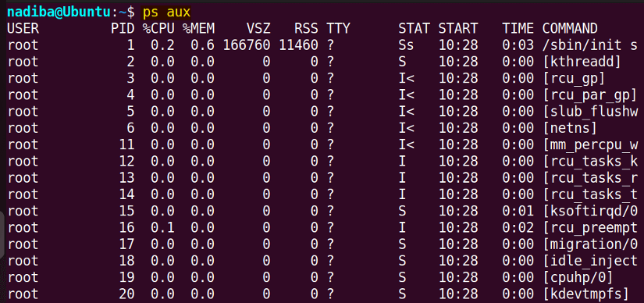Click the [rcu_preempt command entry

click(x=590, y=227)
